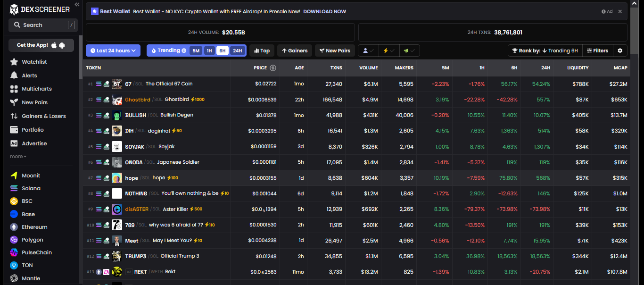Image resolution: width=644 pixels, height=285 pixels.
Task: Click the hope token's $0.0003155 price
Action: pyautogui.click(x=263, y=178)
